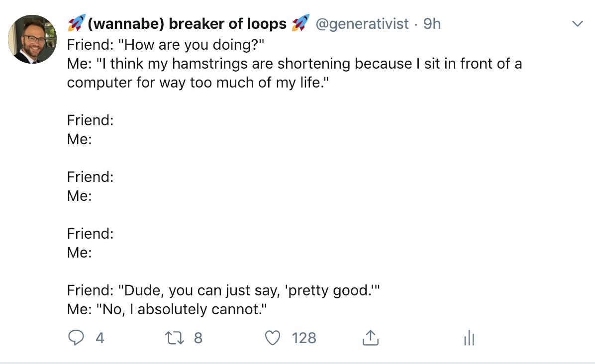Open the author's profile picture
Screen dimensions: 595x364
(x=32, y=39)
